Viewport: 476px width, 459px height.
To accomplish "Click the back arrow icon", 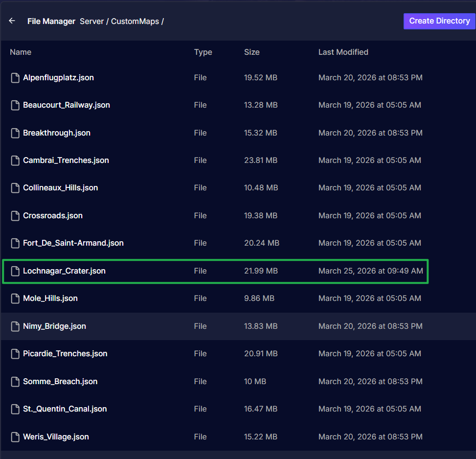I will click(12, 21).
